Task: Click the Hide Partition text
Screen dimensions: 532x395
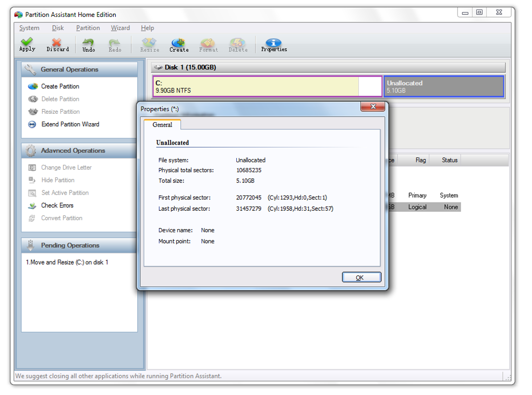Action: [x=58, y=180]
